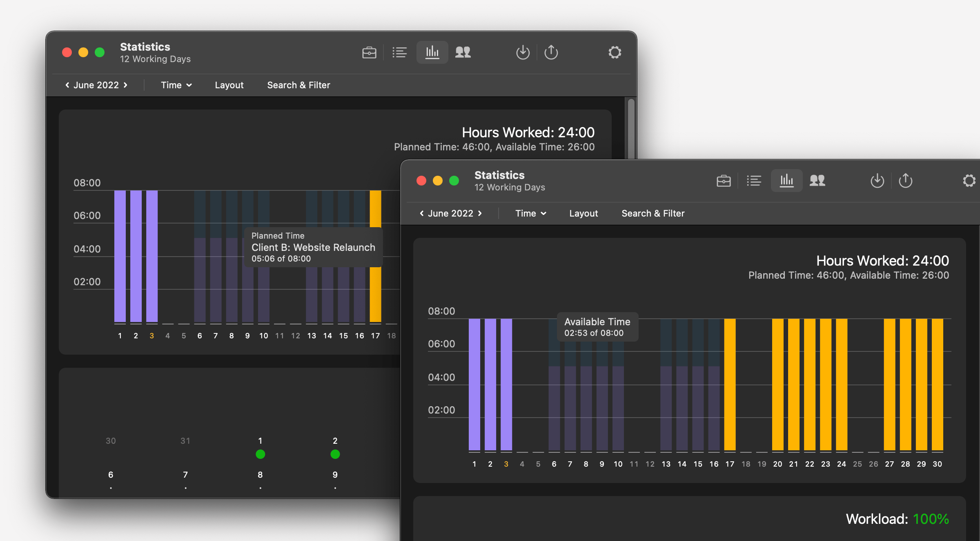Click the purple bar for day 3 in front chart
This screenshot has width=980, height=541.
coord(506,385)
